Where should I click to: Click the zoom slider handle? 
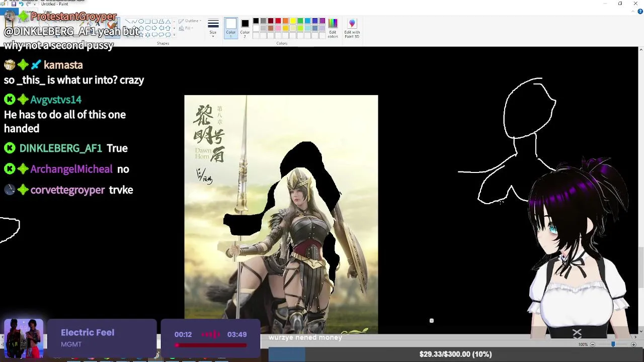coord(613,344)
